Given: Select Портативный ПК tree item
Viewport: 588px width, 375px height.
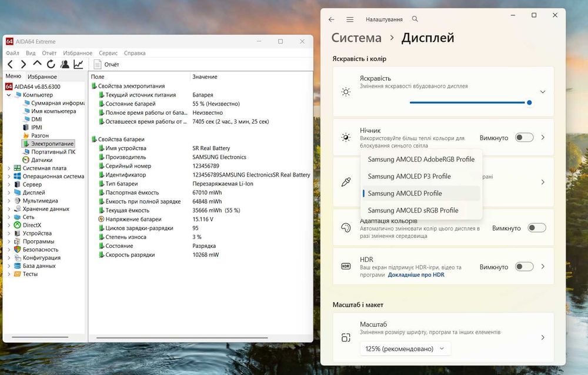Looking at the screenshot, I should tap(49, 152).
